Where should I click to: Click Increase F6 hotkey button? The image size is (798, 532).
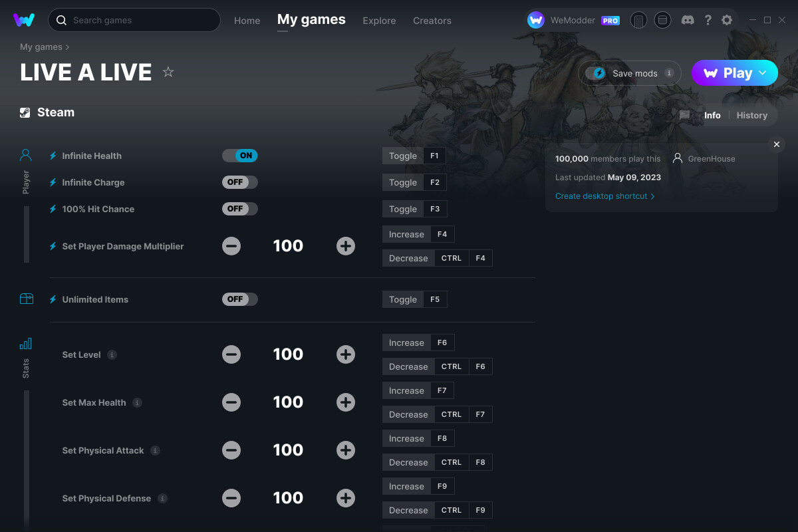coord(418,342)
